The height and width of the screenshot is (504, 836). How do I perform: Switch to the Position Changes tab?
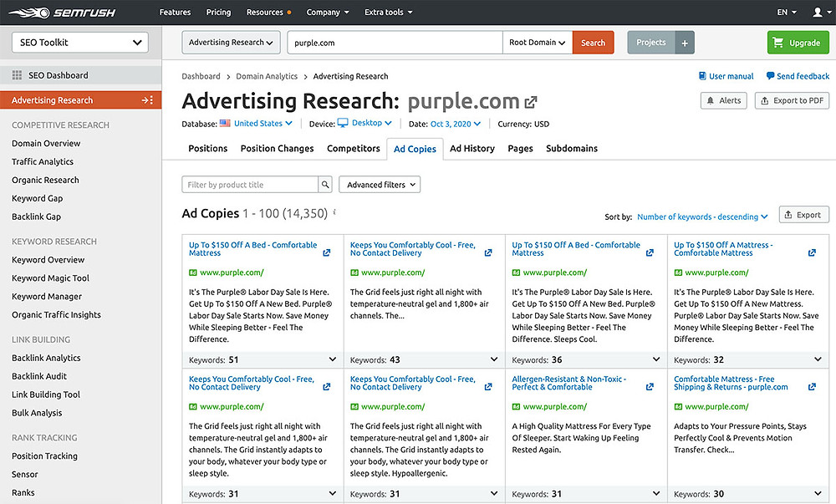(278, 149)
